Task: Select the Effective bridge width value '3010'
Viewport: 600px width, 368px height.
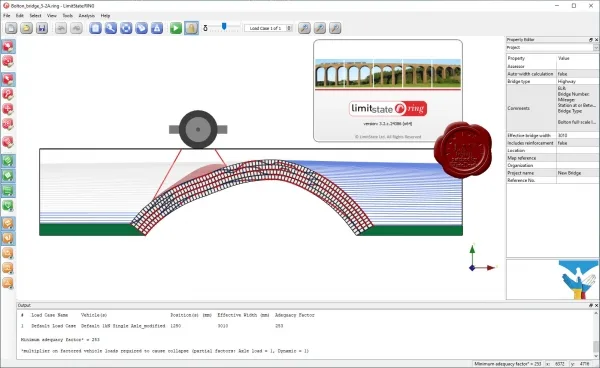Action: [x=577, y=135]
